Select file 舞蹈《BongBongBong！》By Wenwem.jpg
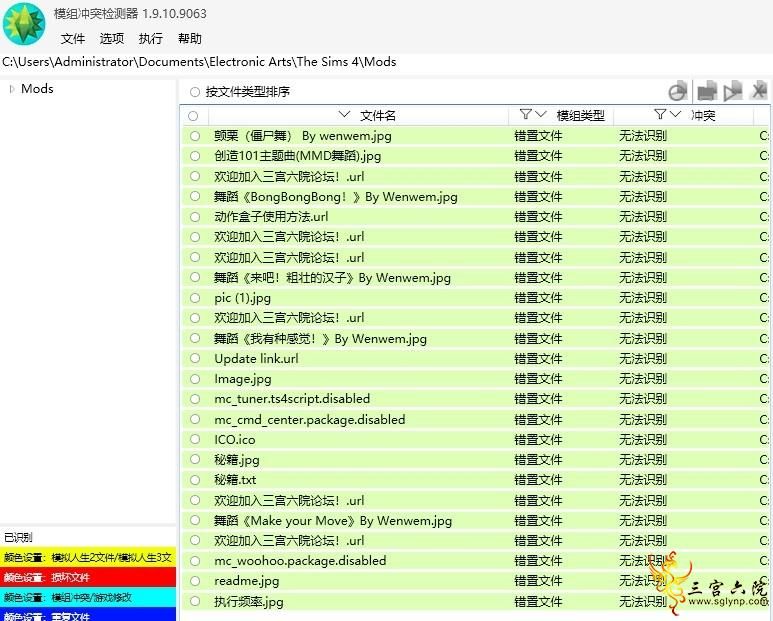Viewport: 773px width, 621px height. coord(336,197)
